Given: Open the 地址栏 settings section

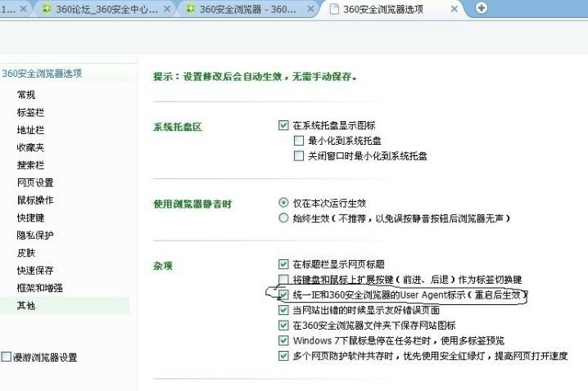Looking at the screenshot, I should [30, 130].
